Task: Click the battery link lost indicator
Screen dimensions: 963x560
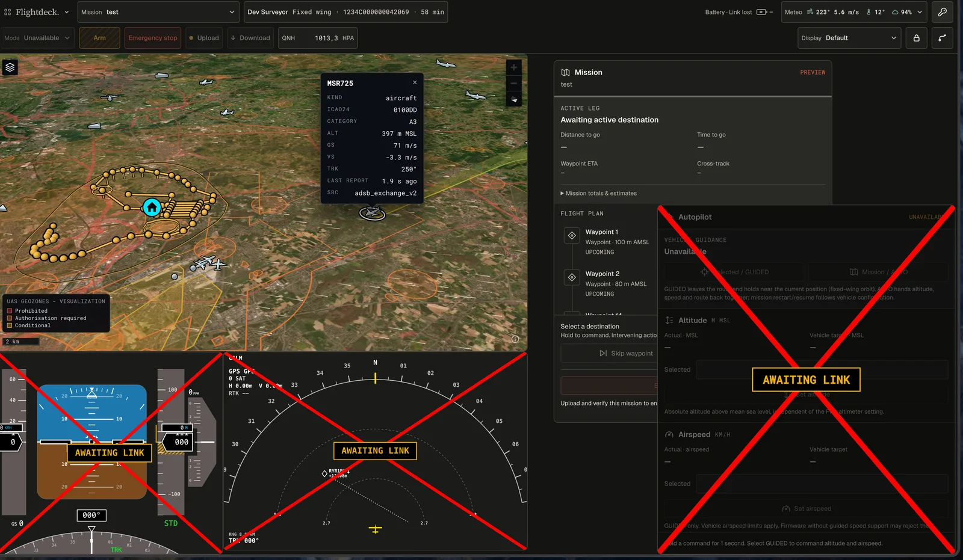Action: tap(739, 12)
